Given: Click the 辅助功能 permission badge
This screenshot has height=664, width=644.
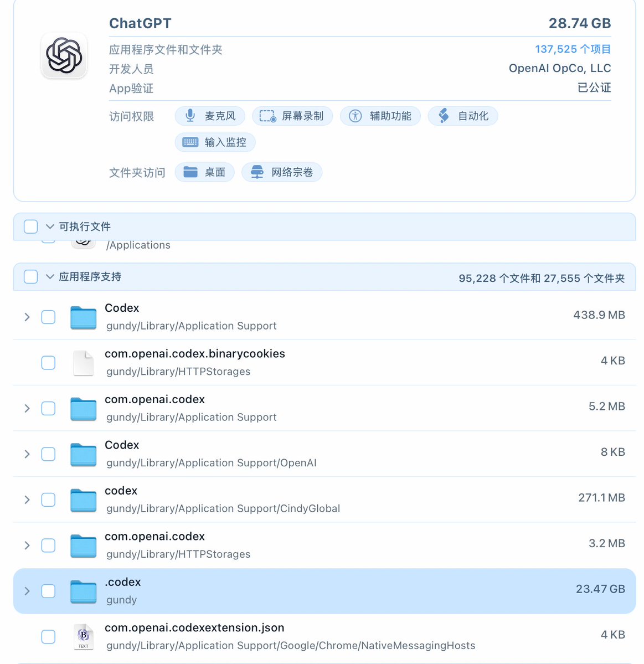Looking at the screenshot, I should coord(380,116).
